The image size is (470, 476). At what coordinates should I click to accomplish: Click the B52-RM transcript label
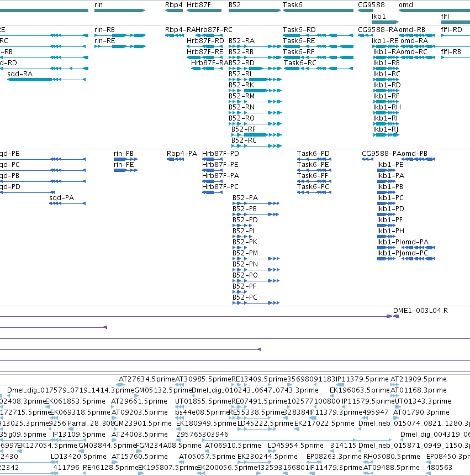coord(242,96)
